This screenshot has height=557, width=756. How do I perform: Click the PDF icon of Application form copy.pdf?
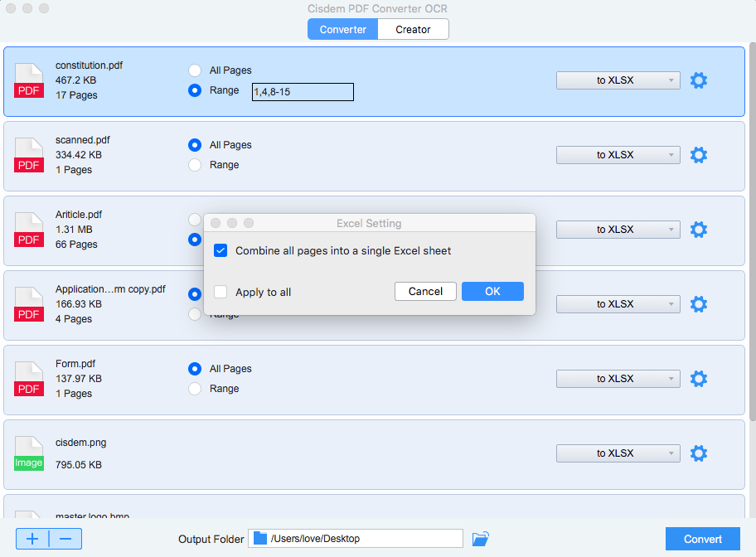29,304
